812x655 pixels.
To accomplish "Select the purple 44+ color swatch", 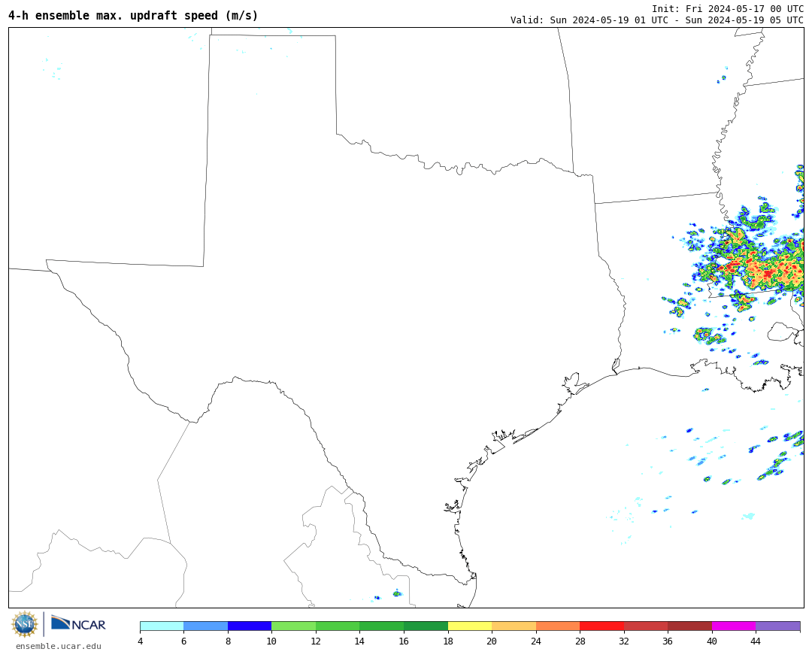I will [x=778, y=626].
